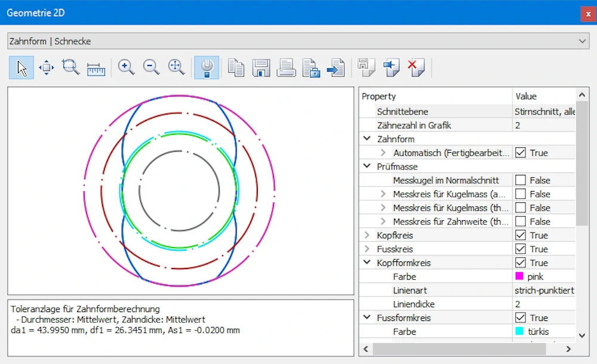This screenshot has height=364, width=597.
Task: Click the zoom out magnifier
Action: coord(151,68)
